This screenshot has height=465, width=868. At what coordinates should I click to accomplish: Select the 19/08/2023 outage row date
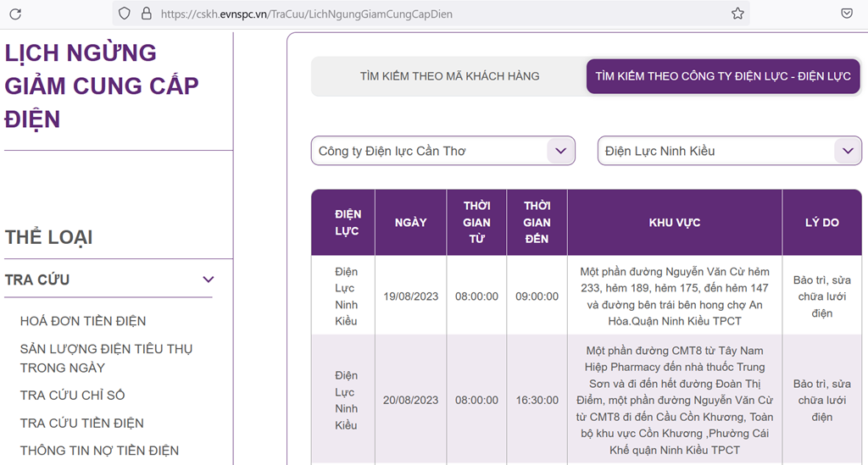pos(410,296)
